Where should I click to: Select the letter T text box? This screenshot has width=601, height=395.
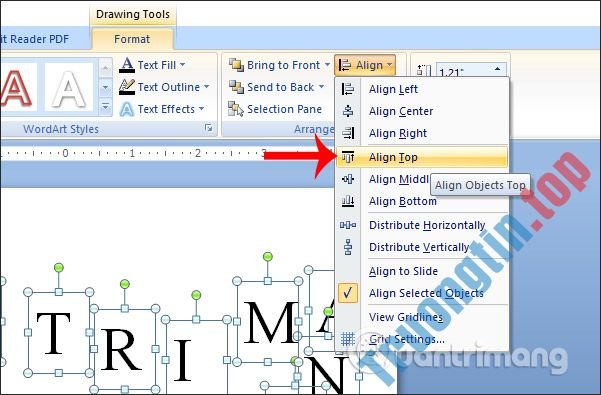coord(58,332)
